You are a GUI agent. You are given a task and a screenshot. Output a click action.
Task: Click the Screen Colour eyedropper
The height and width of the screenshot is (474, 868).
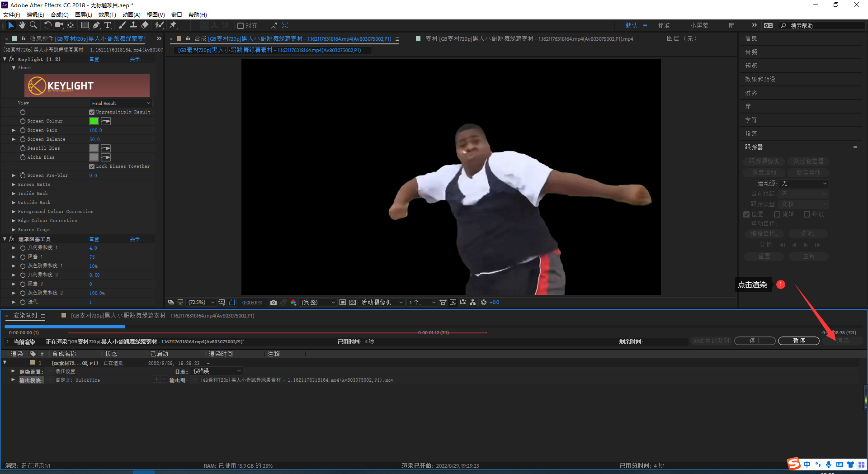tap(106, 121)
